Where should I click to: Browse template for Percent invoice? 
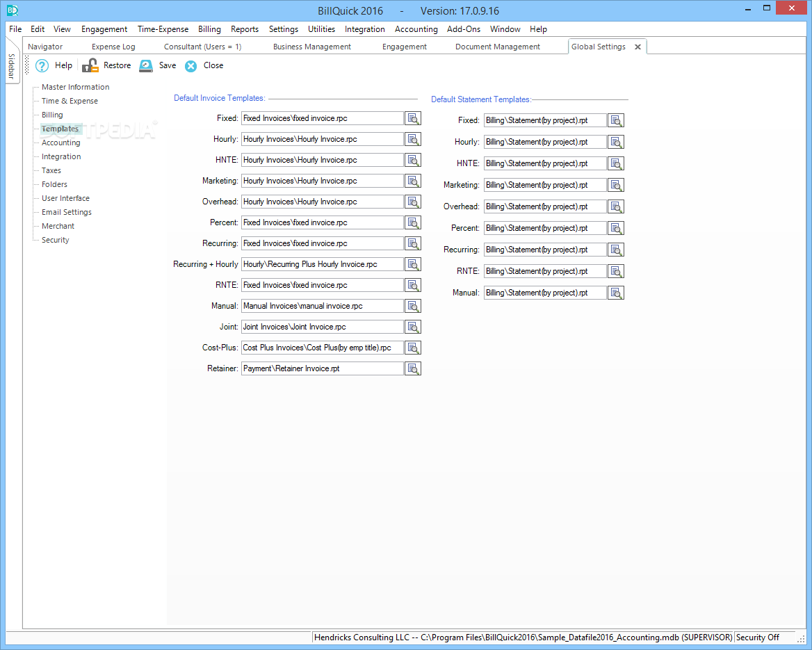click(413, 222)
